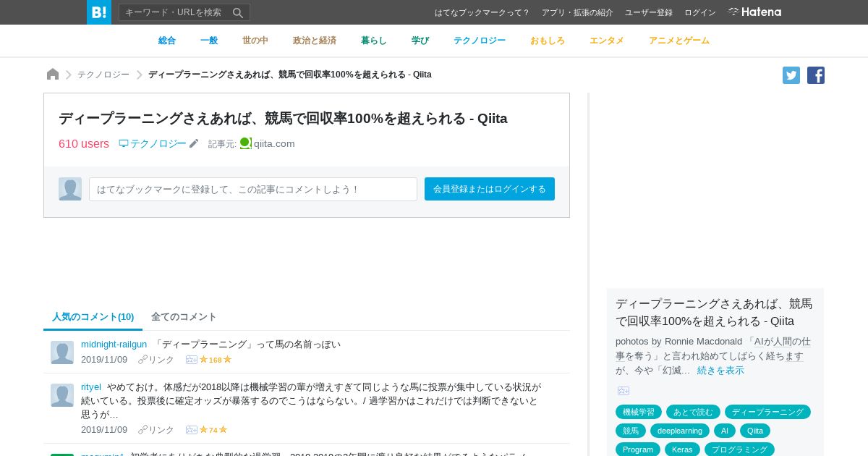Image resolution: width=868 pixels, height=456 pixels.
Task: Select the 競馬 tag
Action: click(631, 431)
